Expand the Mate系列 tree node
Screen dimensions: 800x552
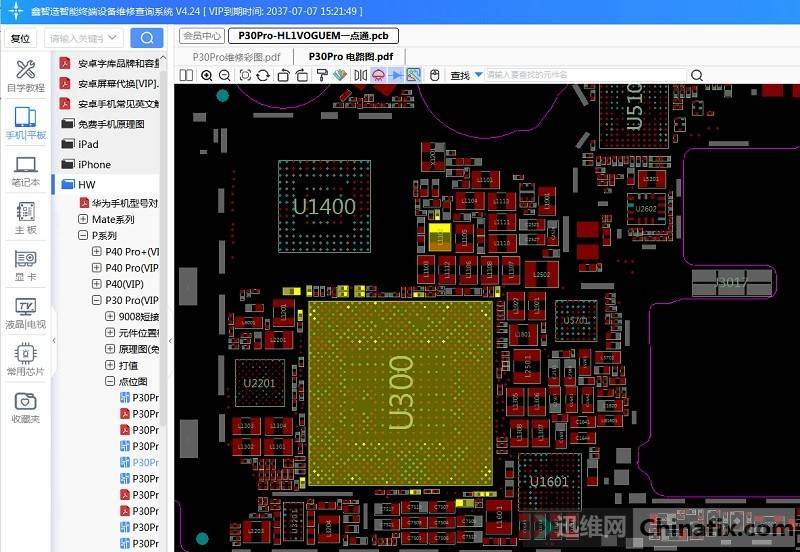tap(83, 219)
